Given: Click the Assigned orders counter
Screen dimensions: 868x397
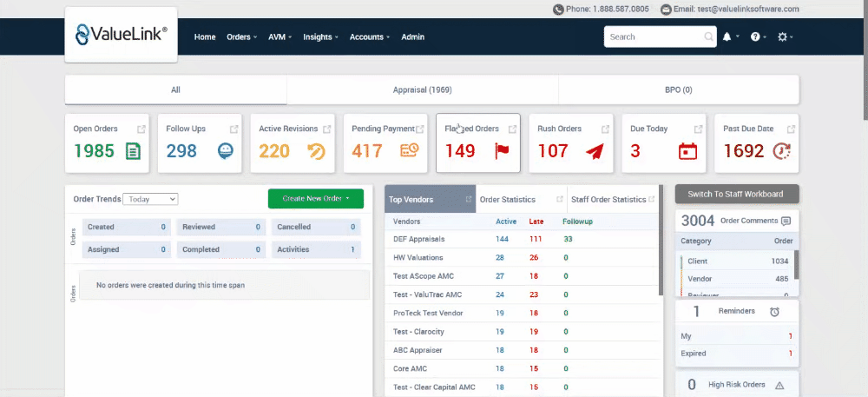Looking at the screenshot, I should point(127,249).
